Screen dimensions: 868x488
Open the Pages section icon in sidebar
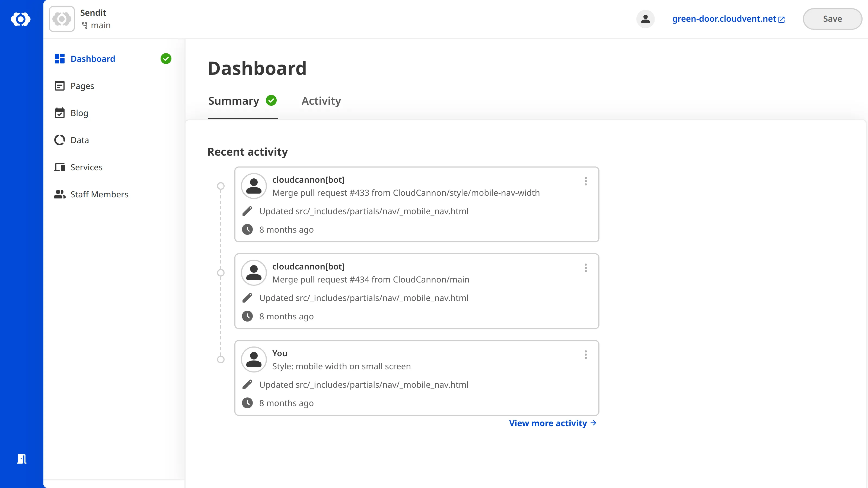(59, 86)
